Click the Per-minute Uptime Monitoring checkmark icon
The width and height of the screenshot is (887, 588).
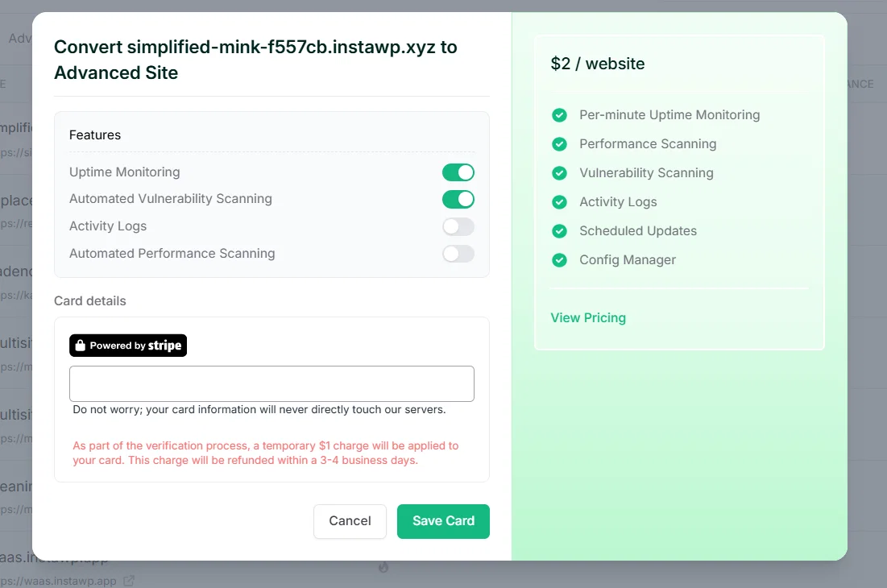tap(559, 115)
